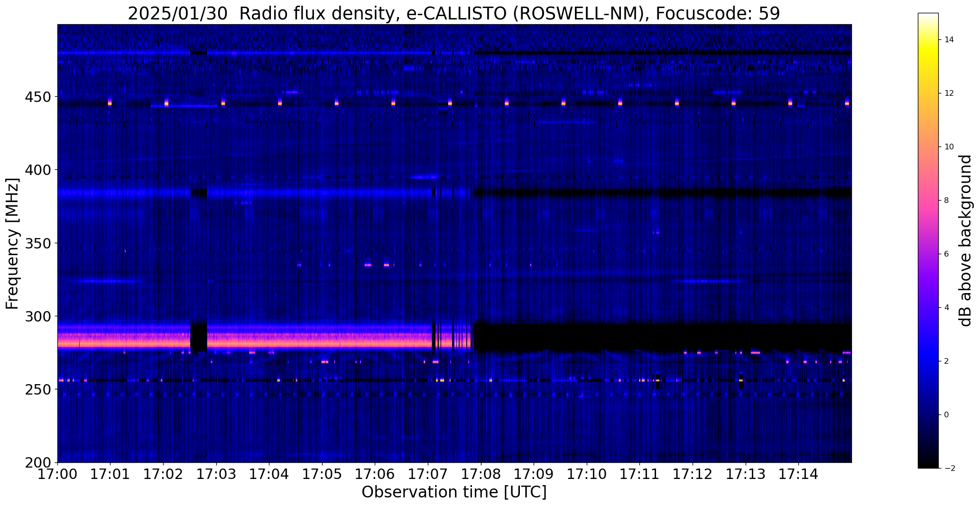
Task: Click the yellow 445 MHz pulse near 17:02
Action: coord(166,102)
